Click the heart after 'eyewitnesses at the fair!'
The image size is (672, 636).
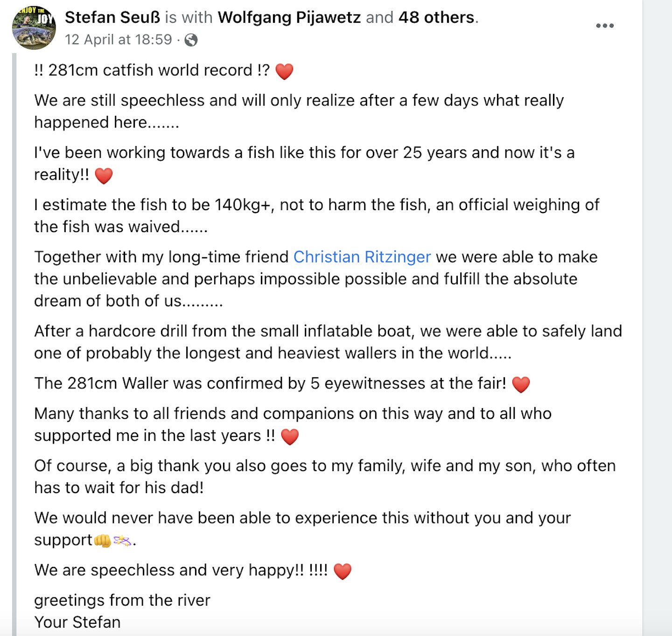coord(521,385)
